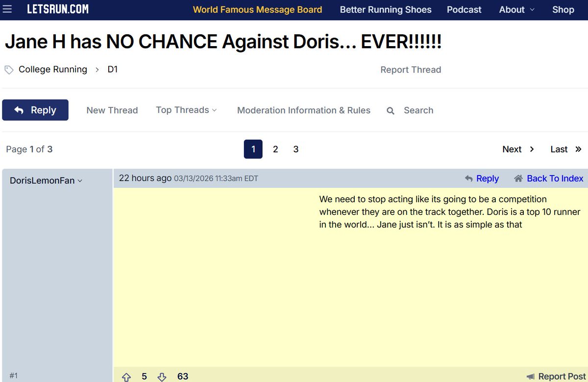Viewport: 588px width, 382px height.
Task: Open Moderation Information & Rules
Action: 304,110
